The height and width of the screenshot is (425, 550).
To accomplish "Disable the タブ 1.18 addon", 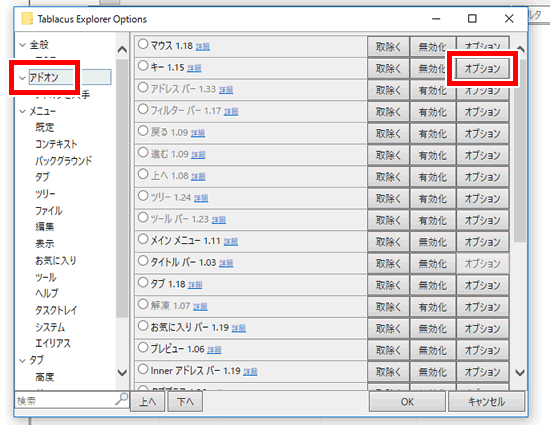I will tap(433, 285).
